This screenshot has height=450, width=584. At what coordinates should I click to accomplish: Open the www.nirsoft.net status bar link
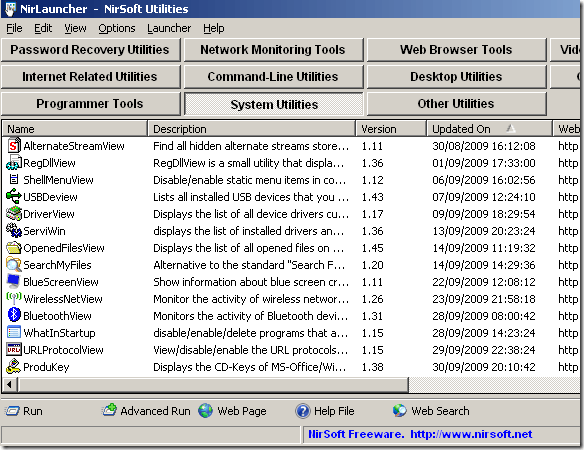471,434
